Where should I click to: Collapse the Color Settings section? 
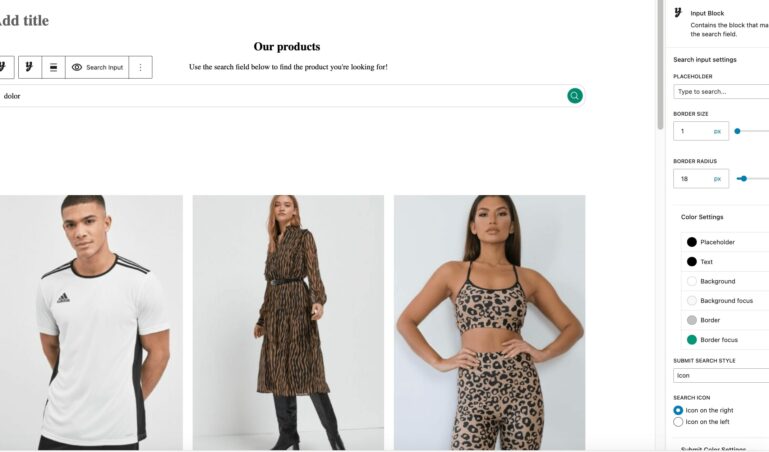pos(702,217)
